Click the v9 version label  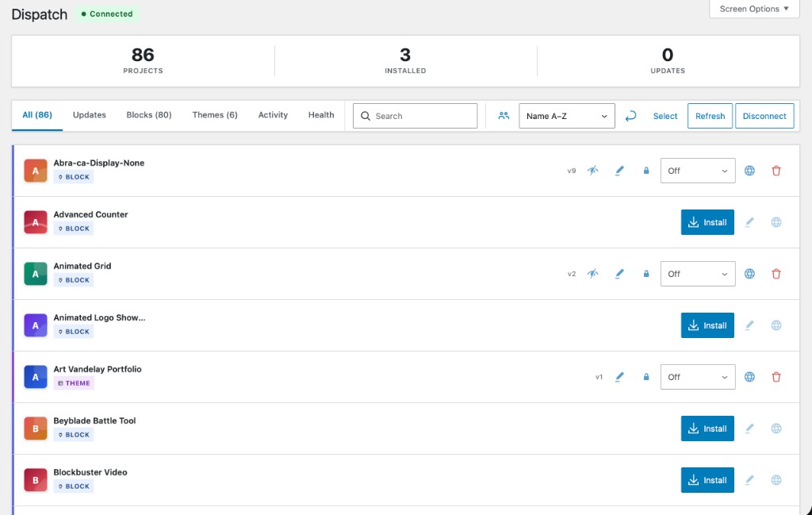[x=572, y=171]
